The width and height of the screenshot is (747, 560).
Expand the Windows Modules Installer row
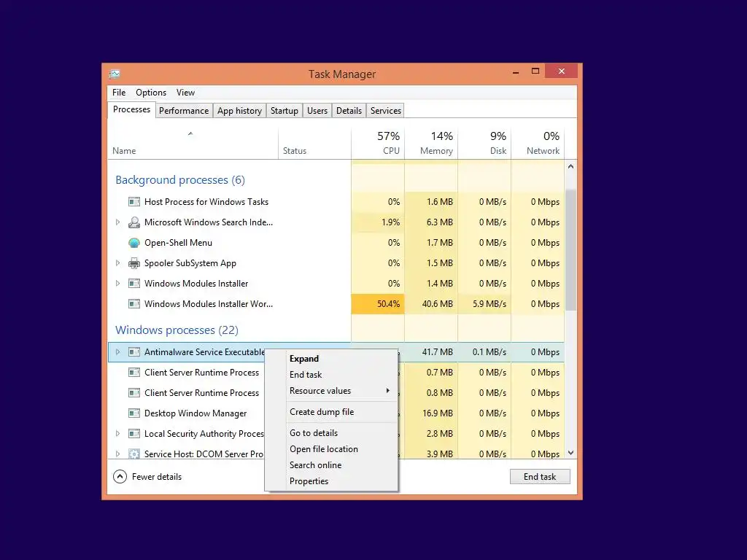pos(117,284)
